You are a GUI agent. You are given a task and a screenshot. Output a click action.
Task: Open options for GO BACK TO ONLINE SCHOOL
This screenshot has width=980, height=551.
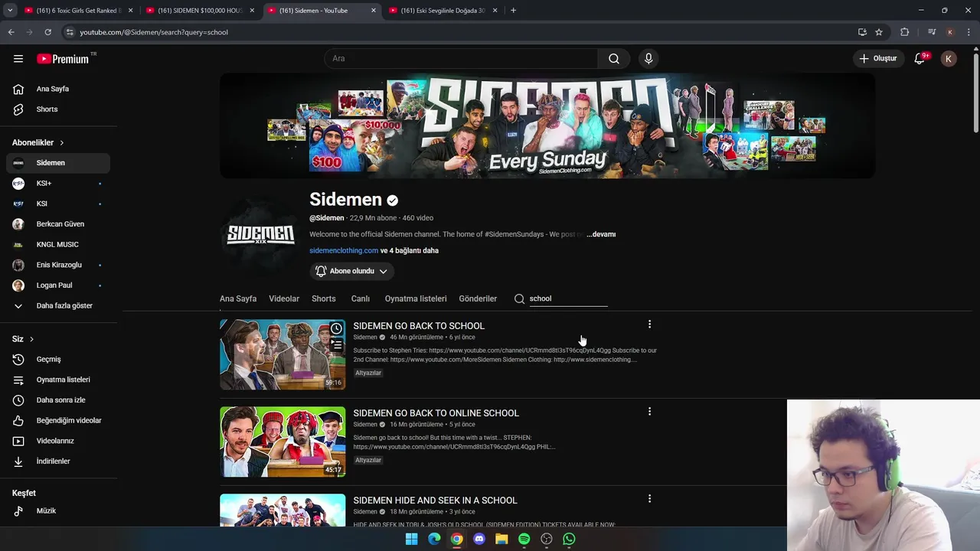pos(649,412)
